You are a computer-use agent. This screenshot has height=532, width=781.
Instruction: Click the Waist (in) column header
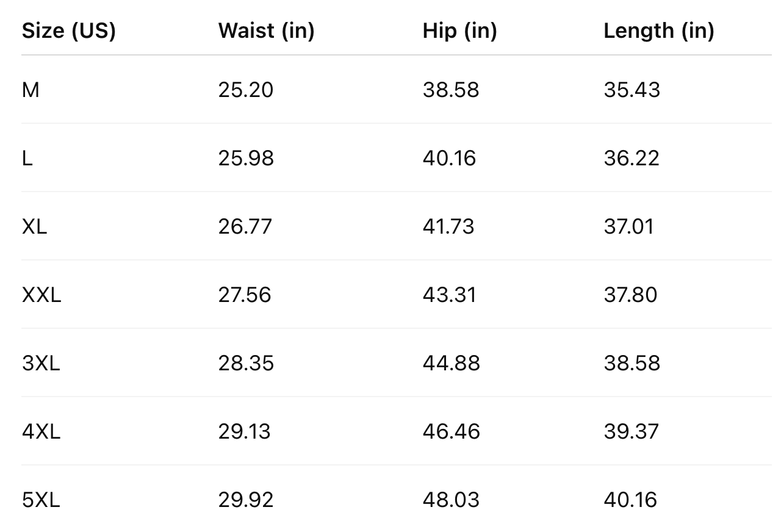point(266,31)
